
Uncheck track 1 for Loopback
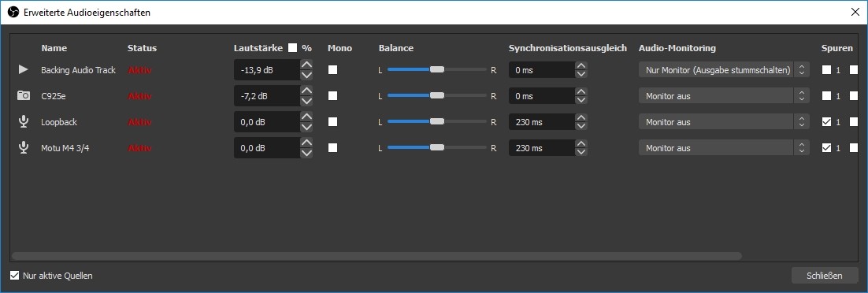[826, 122]
